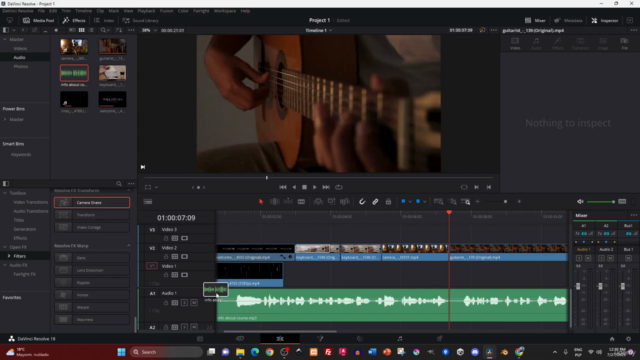Open the Index panel
This screenshot has width=640, height=360.
coord(104,20)
